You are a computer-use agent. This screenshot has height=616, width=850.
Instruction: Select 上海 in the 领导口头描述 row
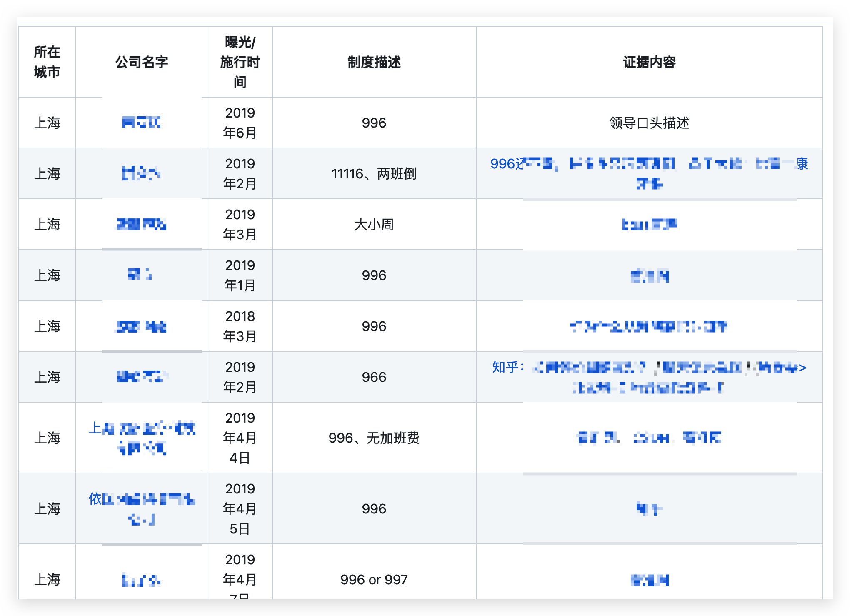pyautogui.click(x=47, y=123)
